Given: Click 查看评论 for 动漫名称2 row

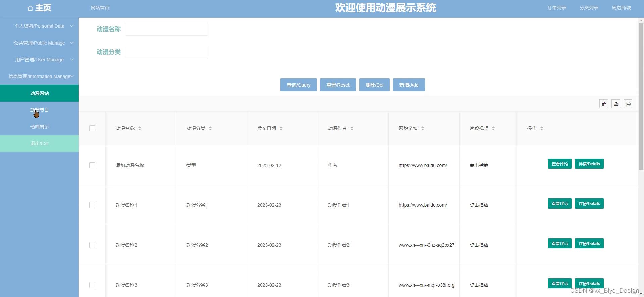Looking at the screenshot, I should [x=560, y=243].
